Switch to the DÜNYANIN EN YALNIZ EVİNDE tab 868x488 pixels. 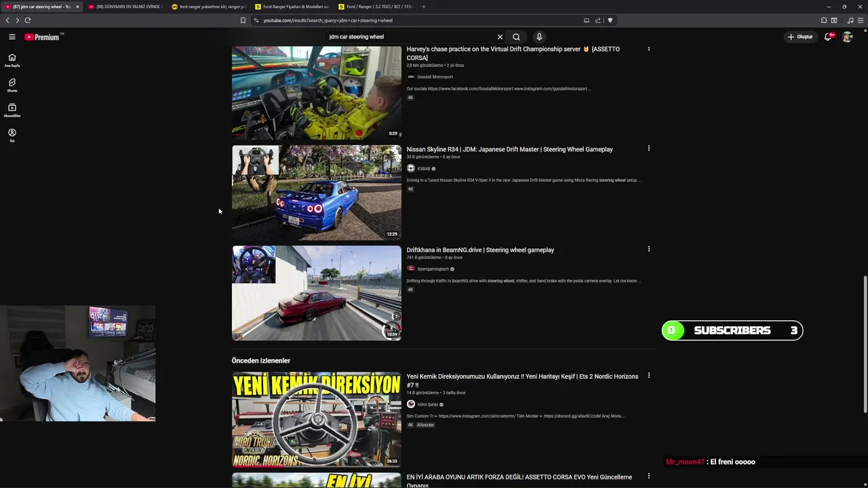(x=125, y=7)
